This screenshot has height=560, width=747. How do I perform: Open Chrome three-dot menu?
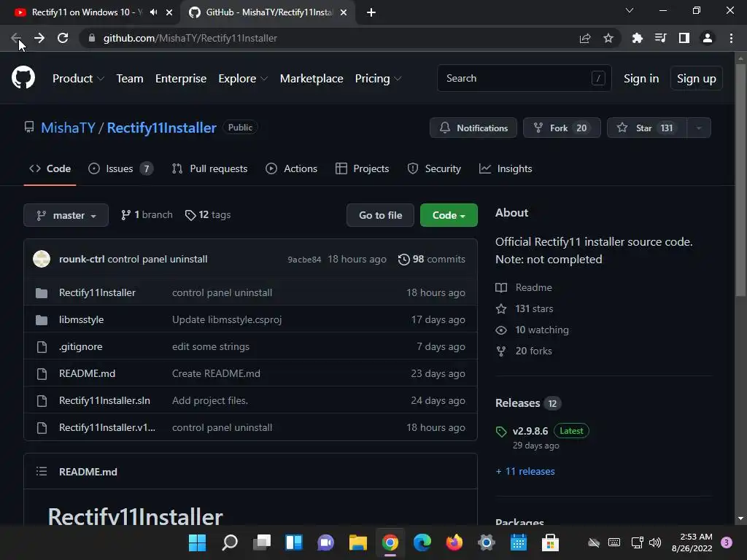(x=731, y=38)
